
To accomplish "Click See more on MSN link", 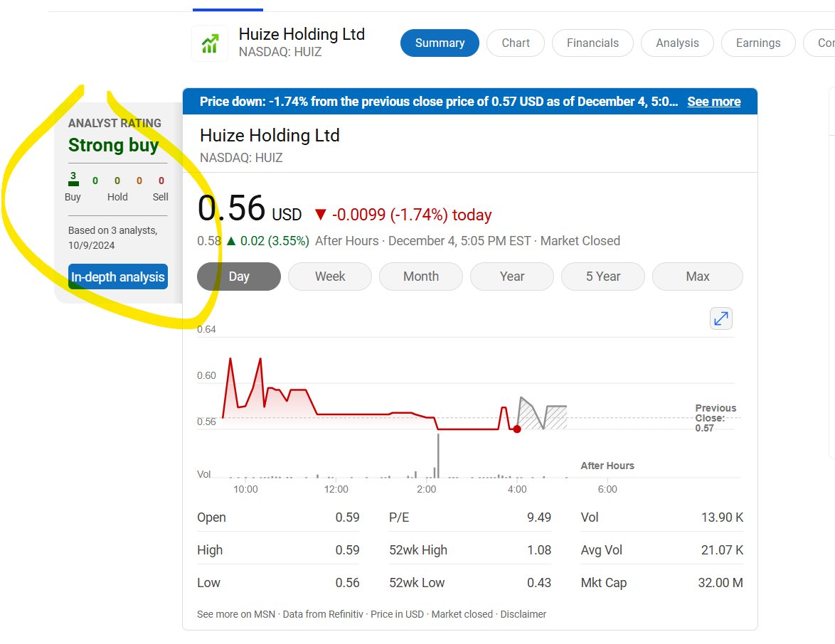I will [236, 614].
